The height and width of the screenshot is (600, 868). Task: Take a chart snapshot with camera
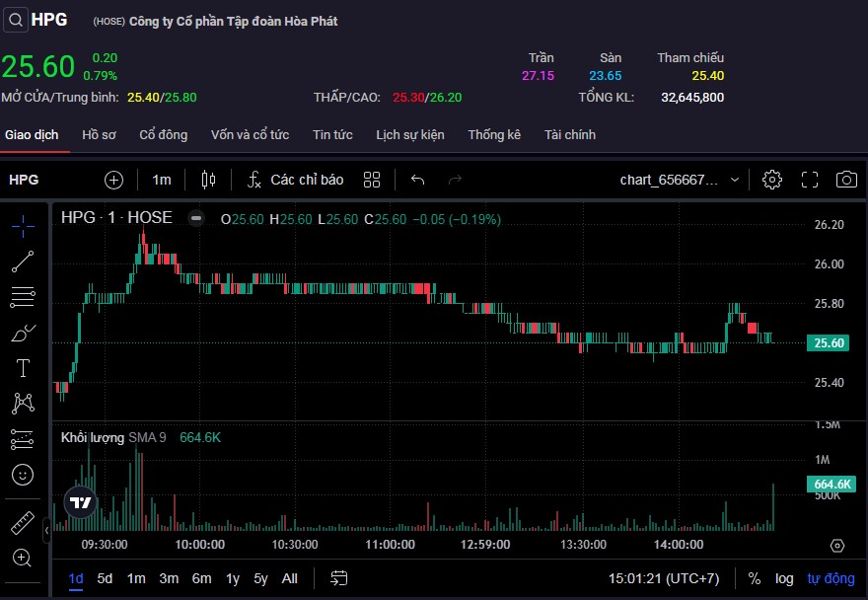tap(846, 180)
